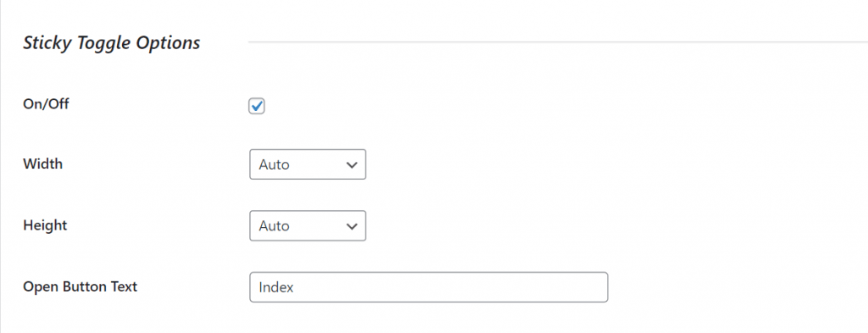Image resolution: width=868 pixels, height=333 pixels.
Task: Click the Sticky Toggle Options heading
Action: (111, 43)
